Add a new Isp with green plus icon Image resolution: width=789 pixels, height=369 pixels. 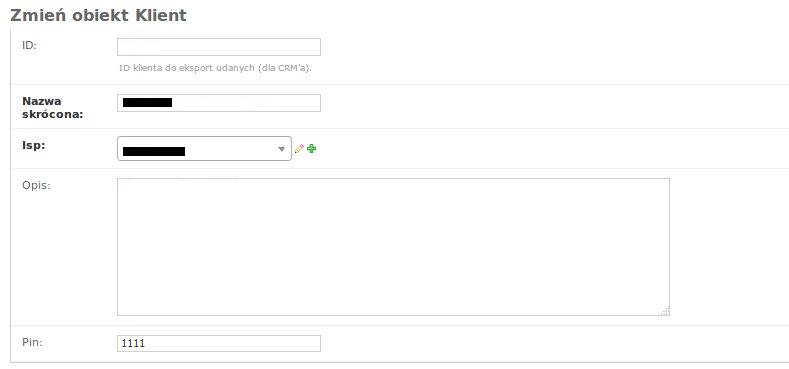tap(312, 149)
